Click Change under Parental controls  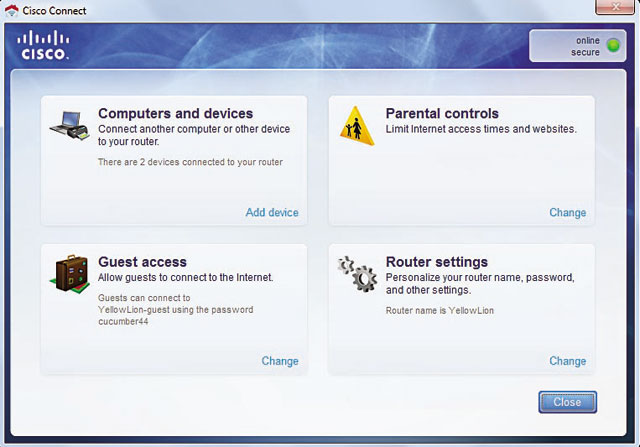click(x=567, y=212)
